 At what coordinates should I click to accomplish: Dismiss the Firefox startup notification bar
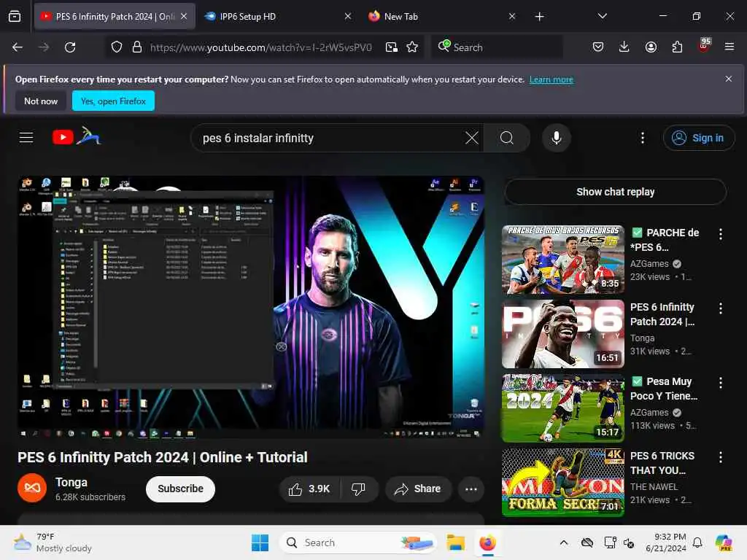(729, 79)
